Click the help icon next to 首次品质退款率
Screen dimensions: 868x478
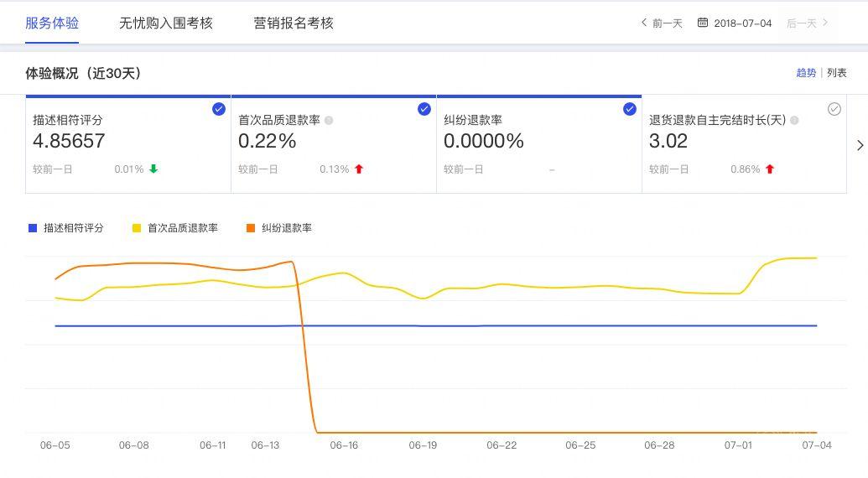click(x=329, y=120)
